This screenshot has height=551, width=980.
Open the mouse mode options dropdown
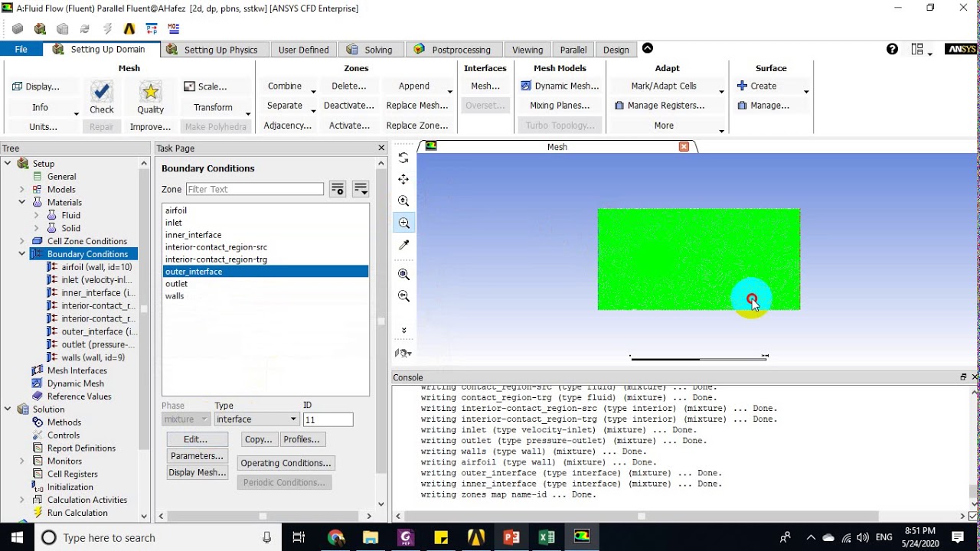[x=403, y=353]
